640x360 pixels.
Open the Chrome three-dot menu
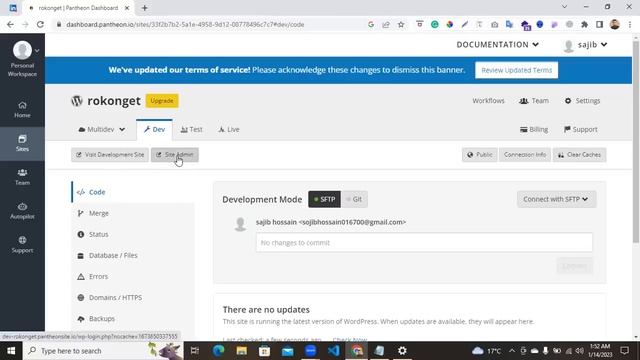(x=630, y=24)
